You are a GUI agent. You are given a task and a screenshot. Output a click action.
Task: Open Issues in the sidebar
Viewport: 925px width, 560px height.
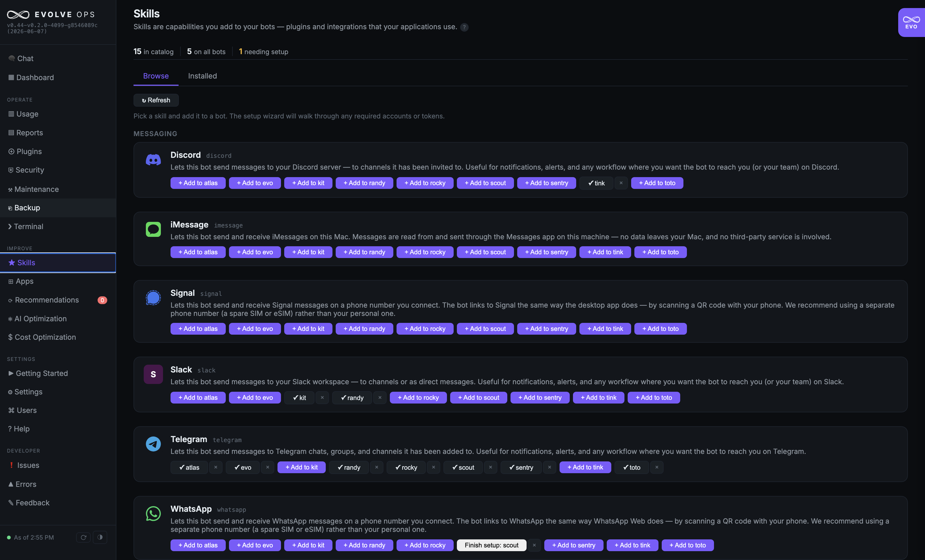[x=58, y=465]
